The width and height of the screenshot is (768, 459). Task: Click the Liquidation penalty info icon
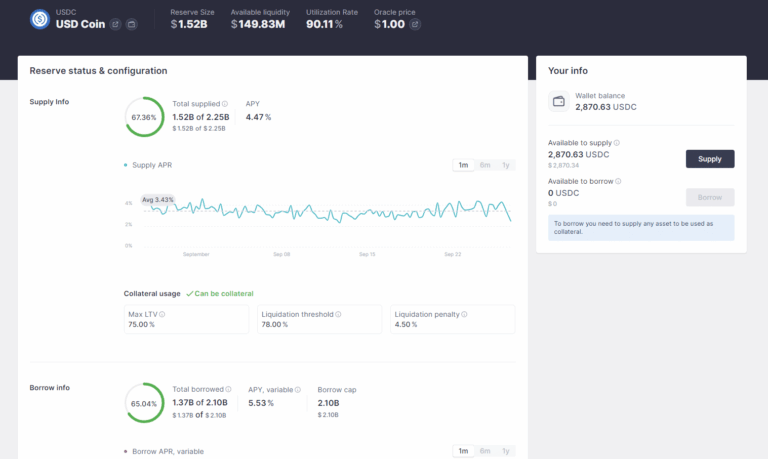click(464, 314)
